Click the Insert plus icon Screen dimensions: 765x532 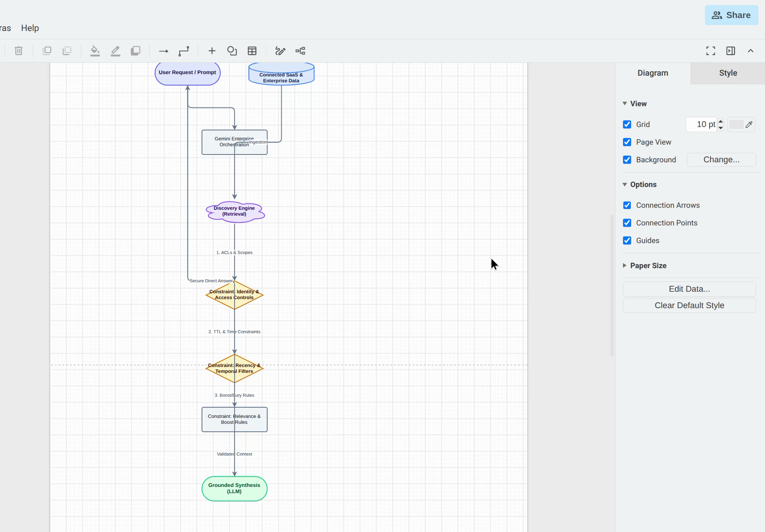212,51
